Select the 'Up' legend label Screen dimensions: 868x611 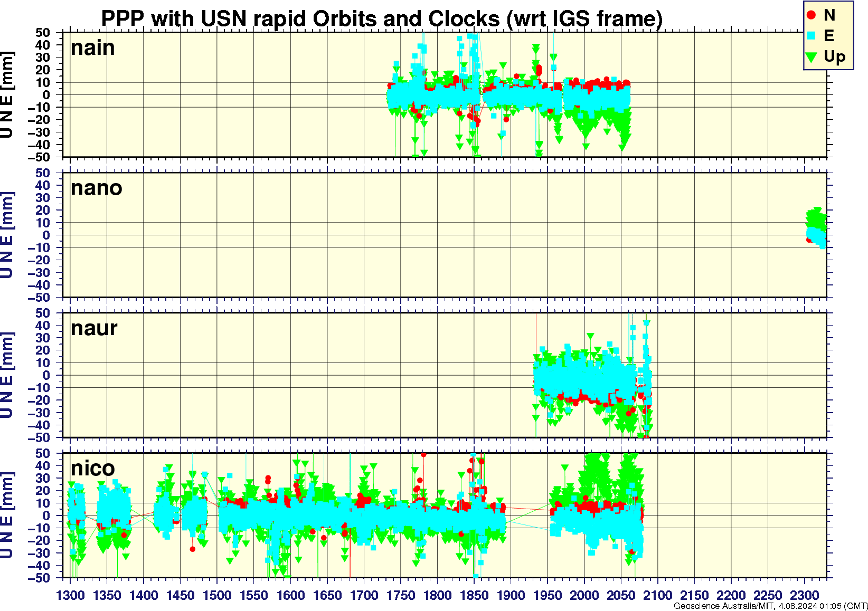pyautogui.click(x=835, y=56)
